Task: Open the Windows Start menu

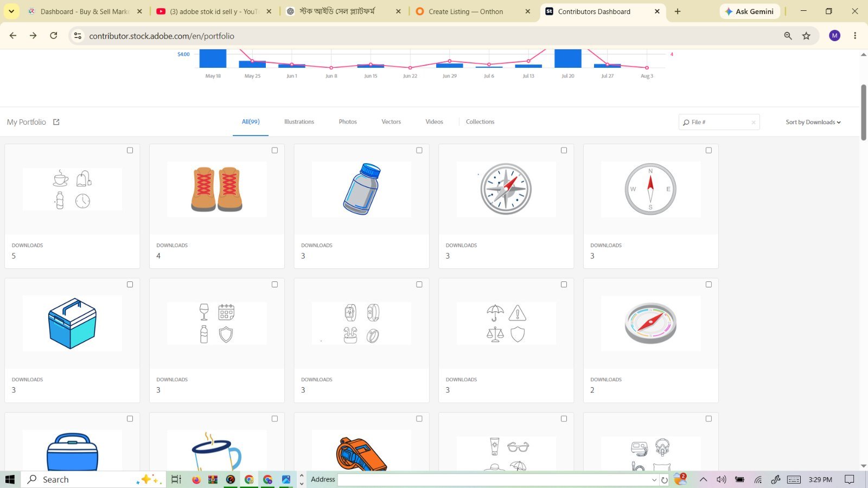Action: click(10, 479)
